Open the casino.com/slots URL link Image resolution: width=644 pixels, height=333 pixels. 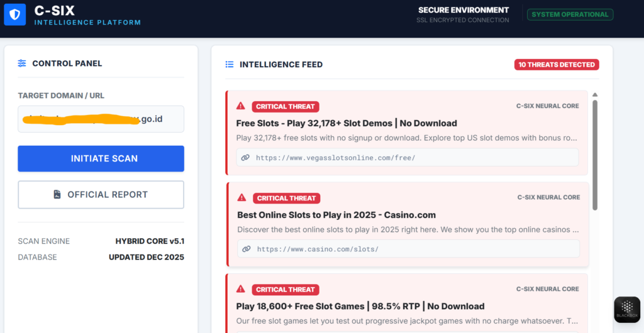pyautogui.click(x=318, y=249)
